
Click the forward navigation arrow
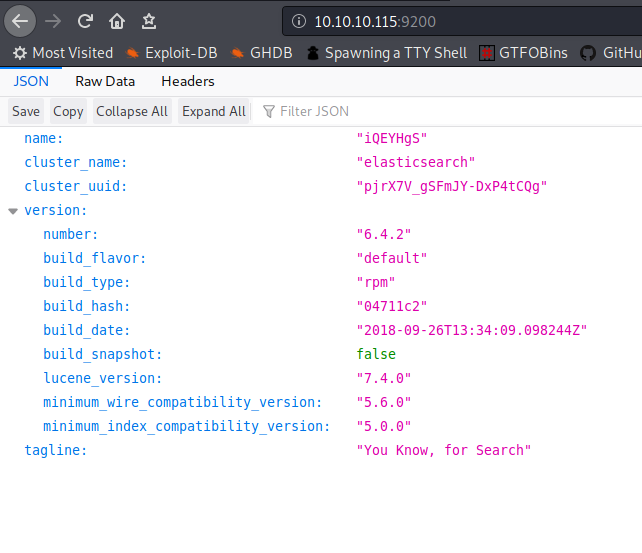(x=53, y=21)
